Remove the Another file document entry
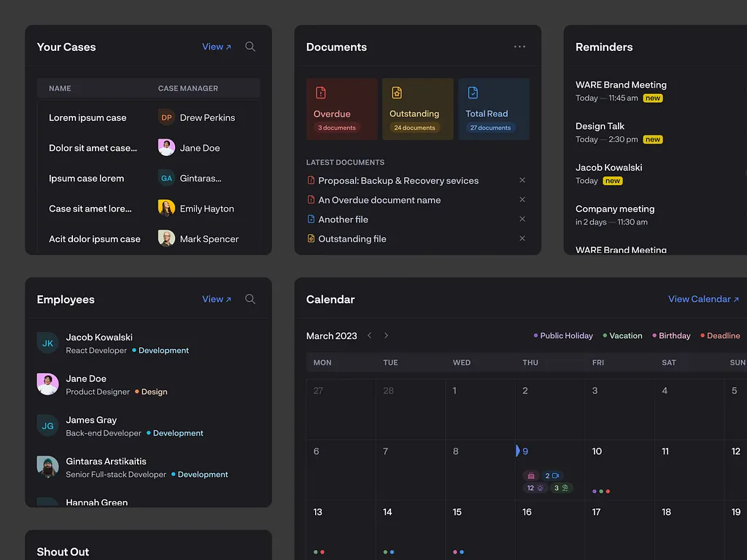747x560 pixels. click(x=522, y=219)
